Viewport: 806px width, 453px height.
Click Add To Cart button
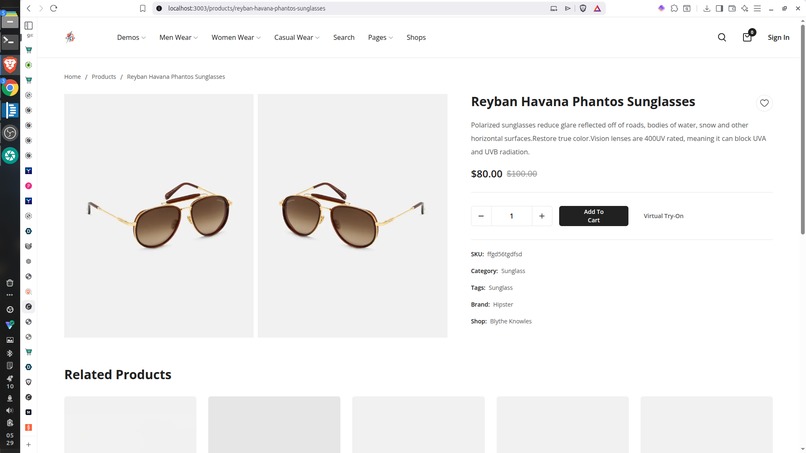[x=594, y=216]
